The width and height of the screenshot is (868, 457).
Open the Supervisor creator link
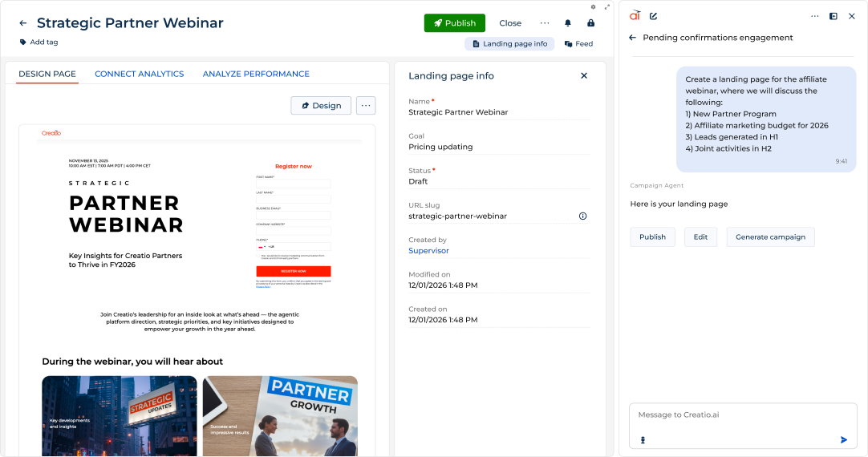tap(428, 251)
